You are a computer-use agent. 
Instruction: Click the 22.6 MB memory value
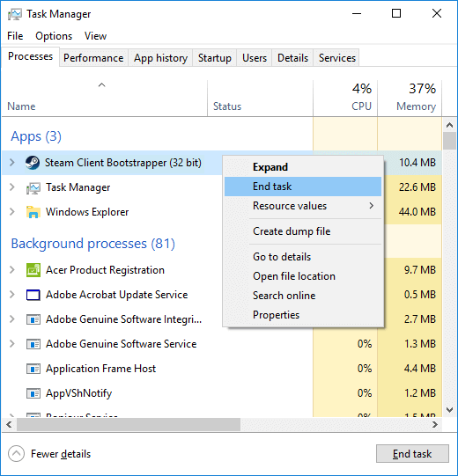(x=417, y=187)
